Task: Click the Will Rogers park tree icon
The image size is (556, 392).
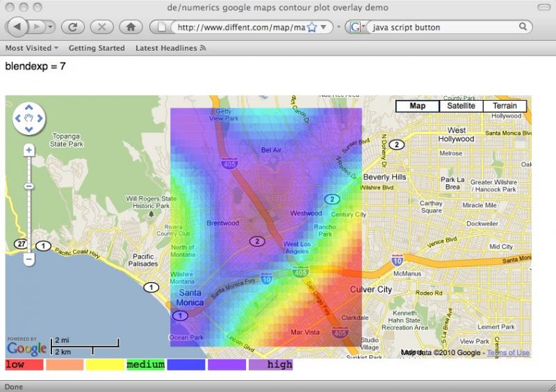Action: 152,214
